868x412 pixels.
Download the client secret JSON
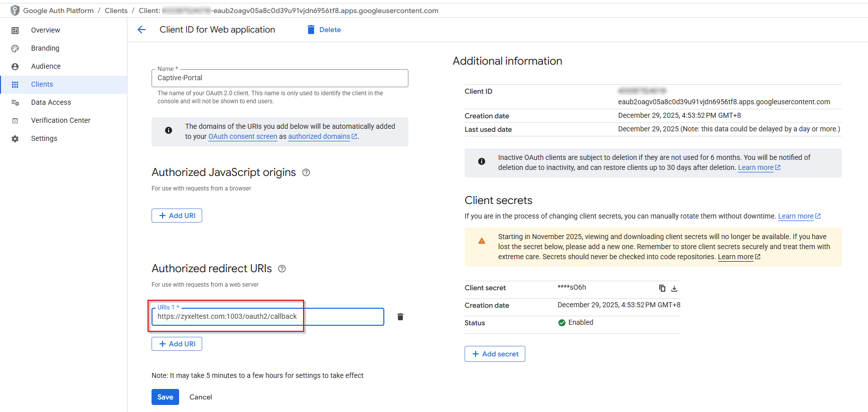(674, 288)
